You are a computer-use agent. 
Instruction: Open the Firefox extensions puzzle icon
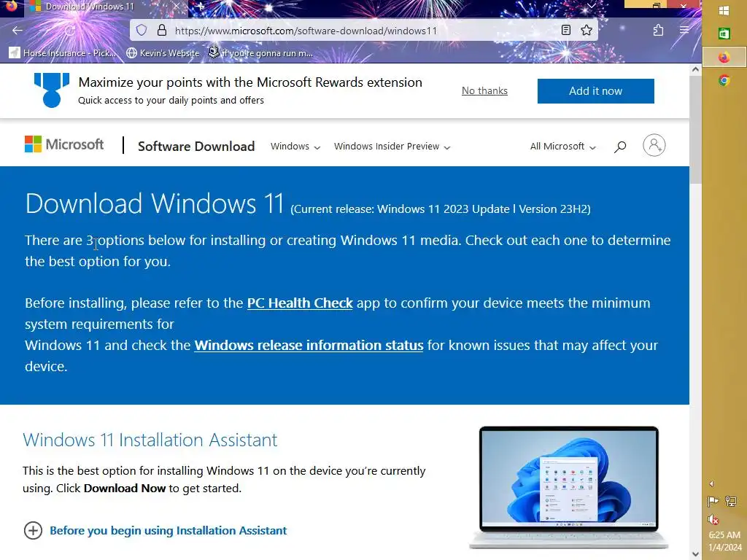(659, 31)
